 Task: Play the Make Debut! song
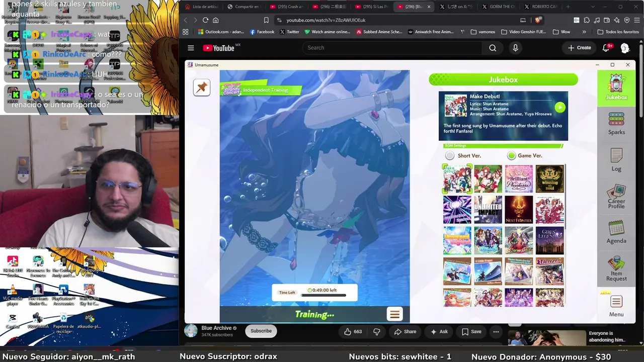pos(559,107)
